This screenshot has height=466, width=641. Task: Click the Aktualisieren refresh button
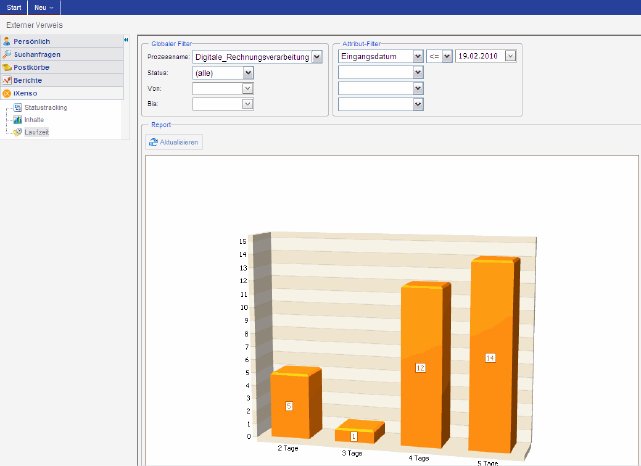(175, 143)
